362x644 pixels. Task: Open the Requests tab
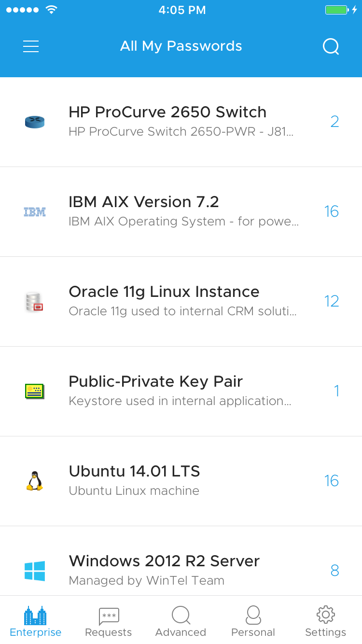(108, 622)
